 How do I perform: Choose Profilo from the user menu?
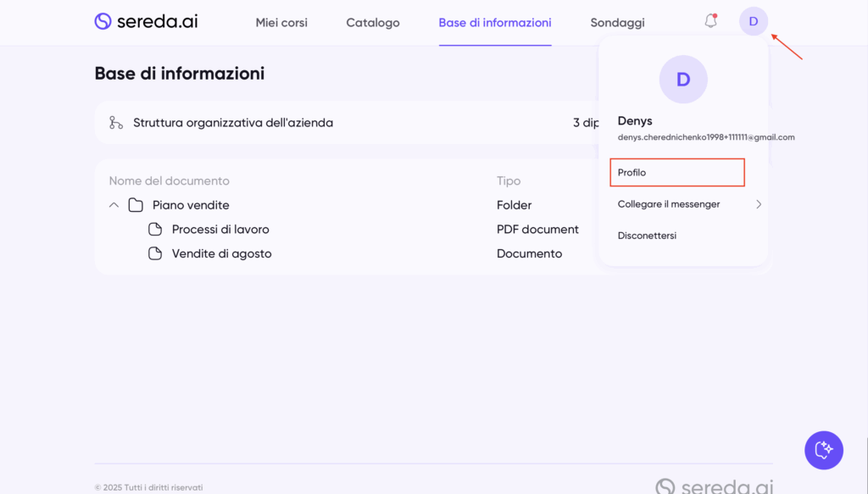[x=676, y=173]
